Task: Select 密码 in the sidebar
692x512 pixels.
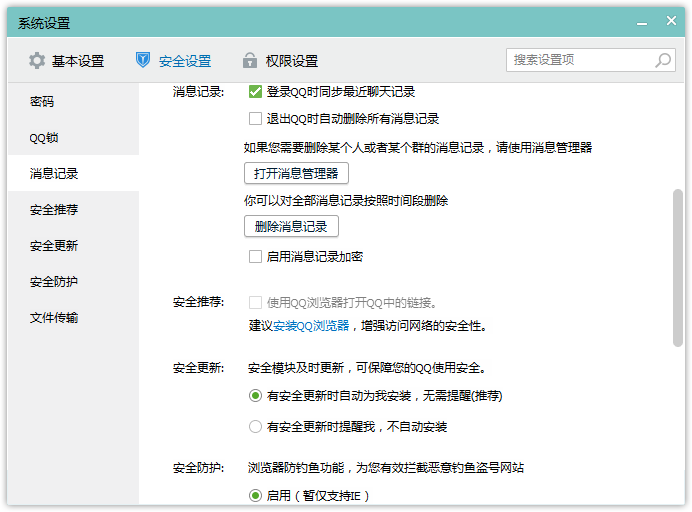Action: click(73, 102)
